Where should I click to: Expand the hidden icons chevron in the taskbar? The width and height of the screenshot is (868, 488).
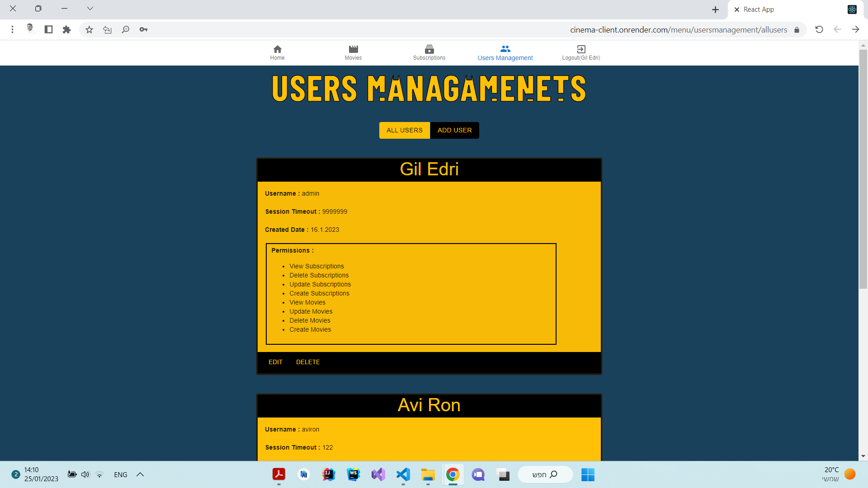coord(140,474)
